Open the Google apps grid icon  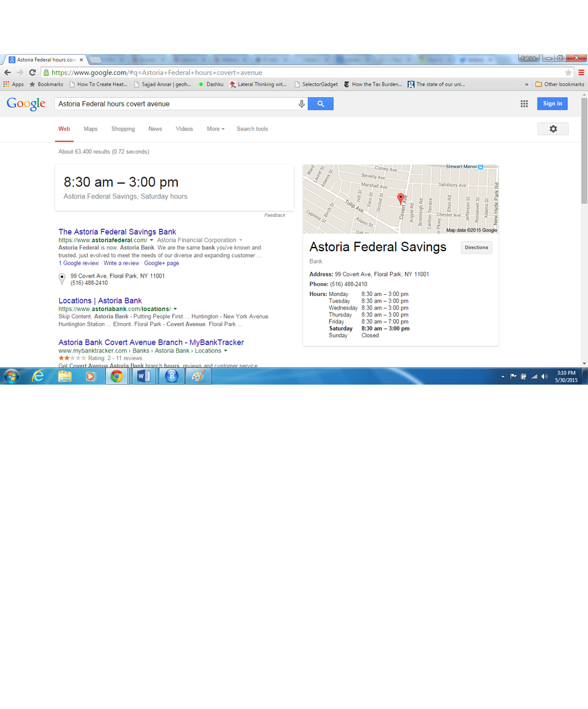point(524,104)
